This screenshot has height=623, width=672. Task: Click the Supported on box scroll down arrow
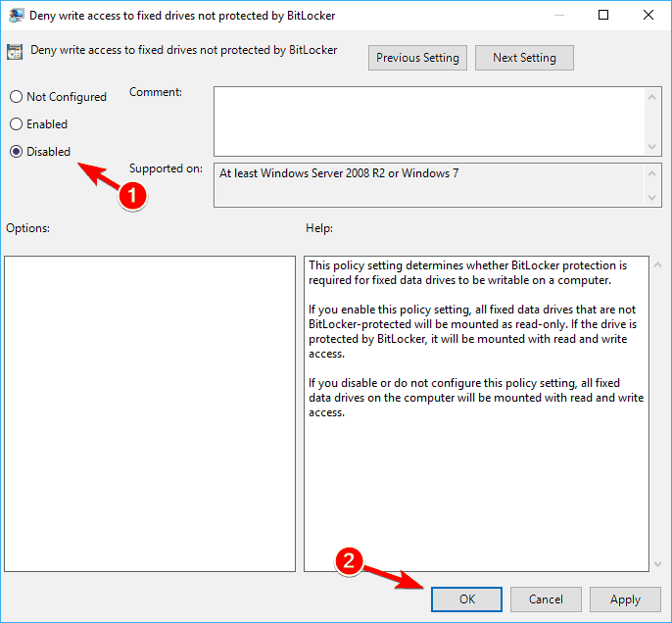(x=653, y=199)
